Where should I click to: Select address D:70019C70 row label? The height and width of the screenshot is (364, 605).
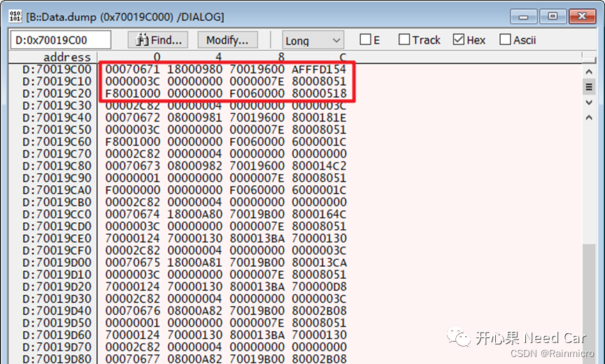pos(57,154)
